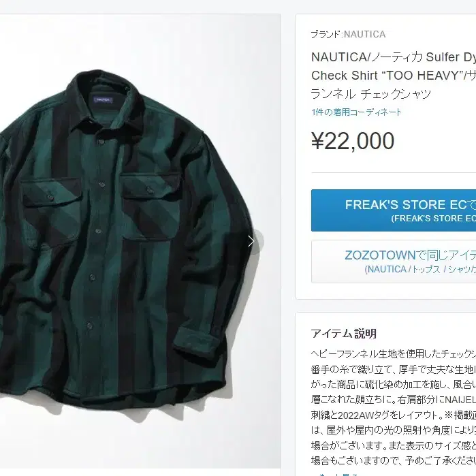Buy via the blue FREAK'S STORE EC button
476x476 pixels.
(394, 210)
